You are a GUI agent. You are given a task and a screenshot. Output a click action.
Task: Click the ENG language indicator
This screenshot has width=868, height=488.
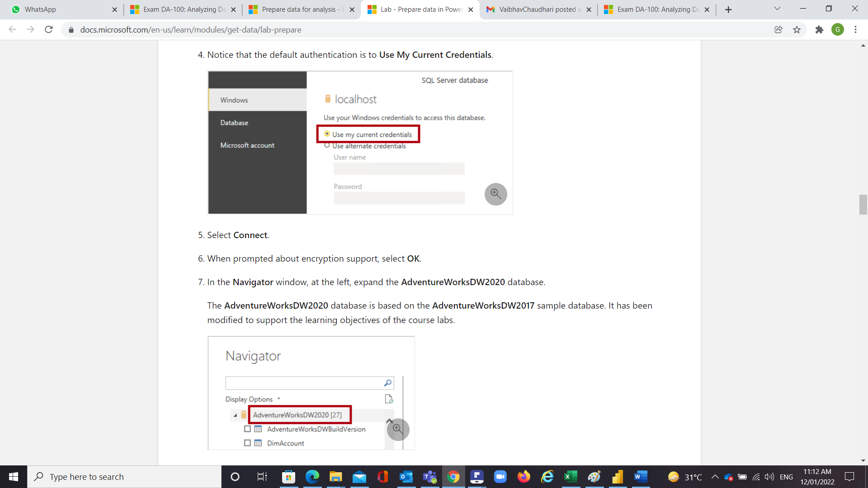(x=786, y=477)
